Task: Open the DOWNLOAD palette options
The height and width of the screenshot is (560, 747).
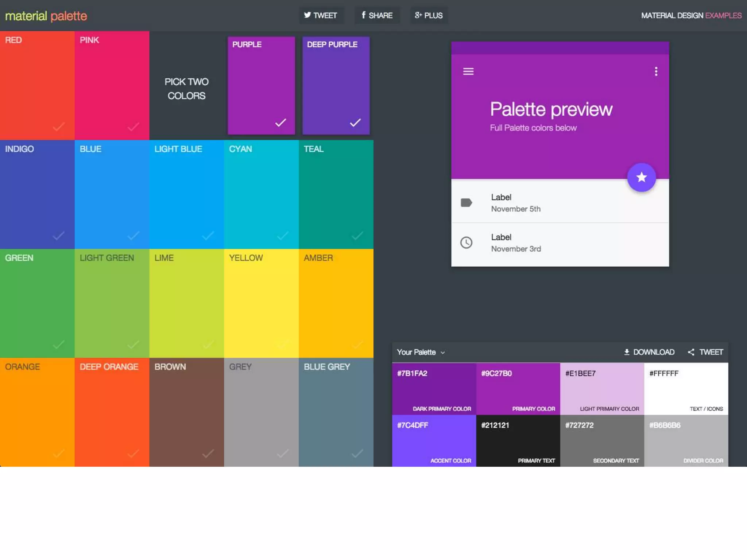Action: point(649,352)
